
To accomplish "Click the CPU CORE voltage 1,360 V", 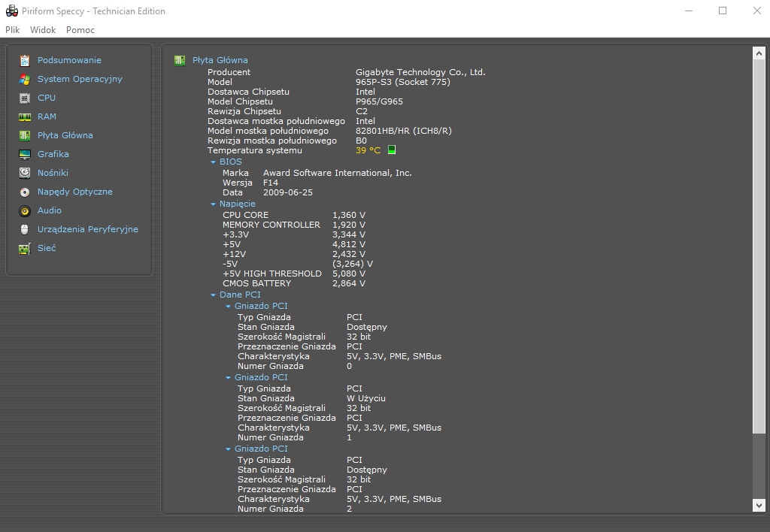I will [349, 215].
